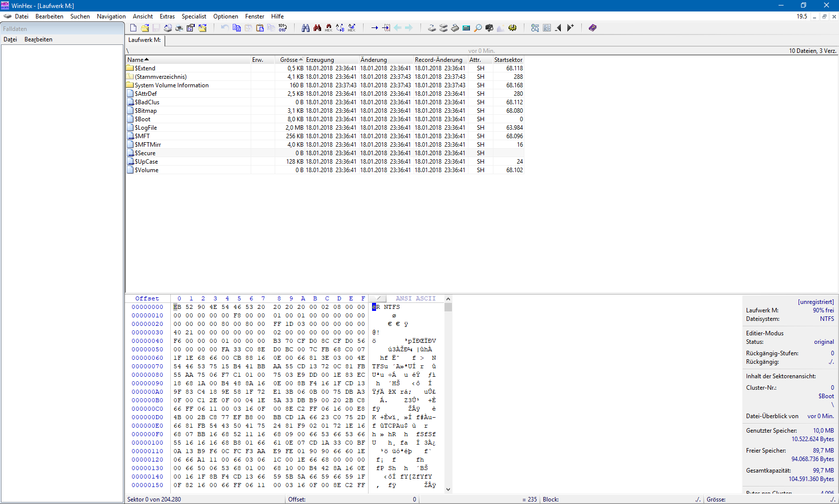839x504 pixels.
Task: Click the clipboard Paste toolbar icon
Action: pyautogui.click(x=260, y=28)
